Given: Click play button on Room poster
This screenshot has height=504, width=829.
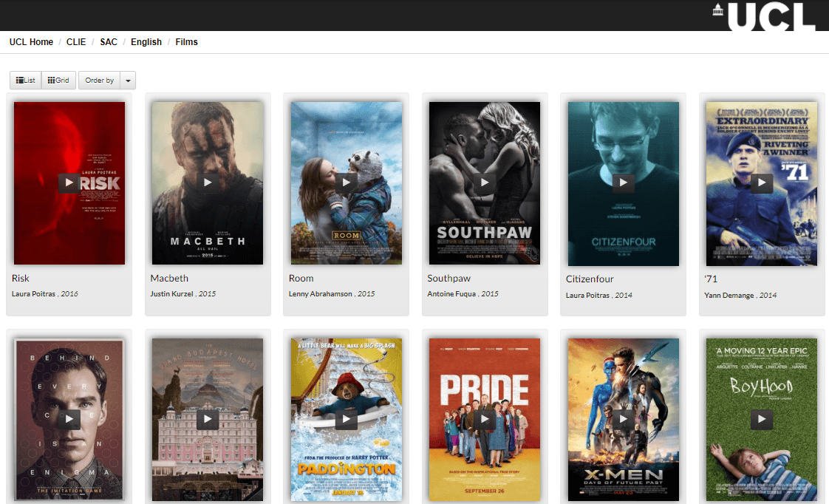Looking at the screenshot, I should (347, 183).
